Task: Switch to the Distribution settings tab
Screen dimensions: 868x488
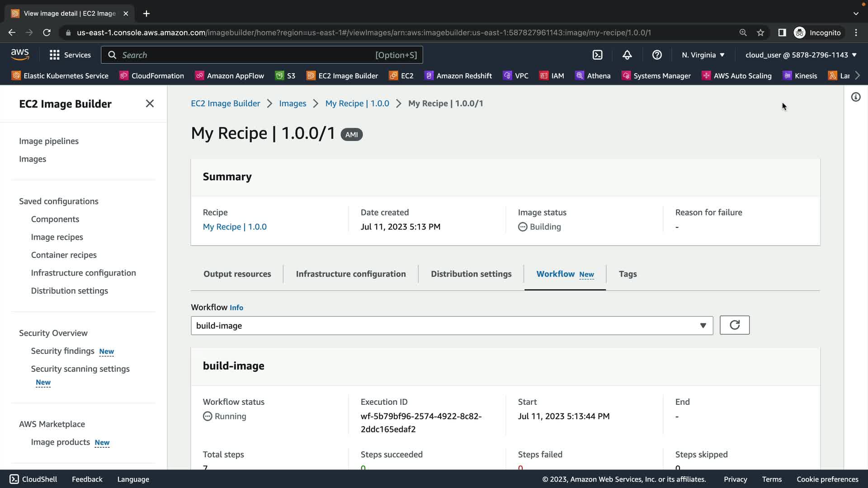Action: pyautogui.click(x=471, y=274)
